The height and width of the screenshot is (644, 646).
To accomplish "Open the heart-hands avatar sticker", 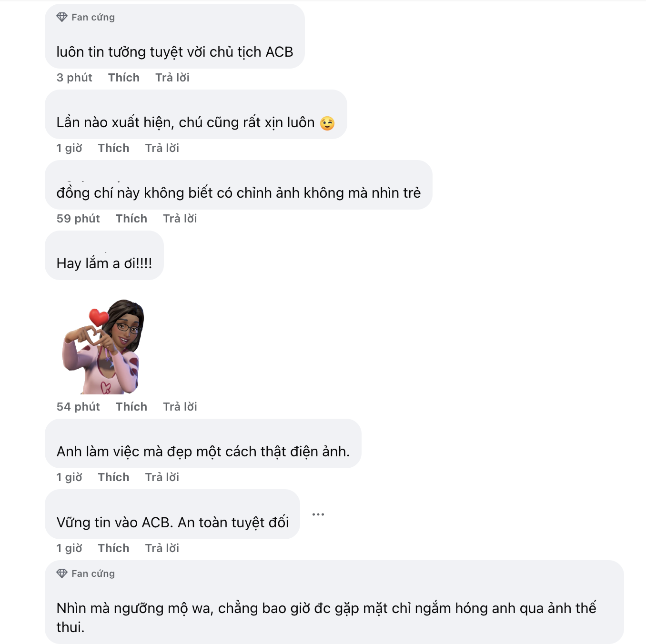I will tap(103, 347).
